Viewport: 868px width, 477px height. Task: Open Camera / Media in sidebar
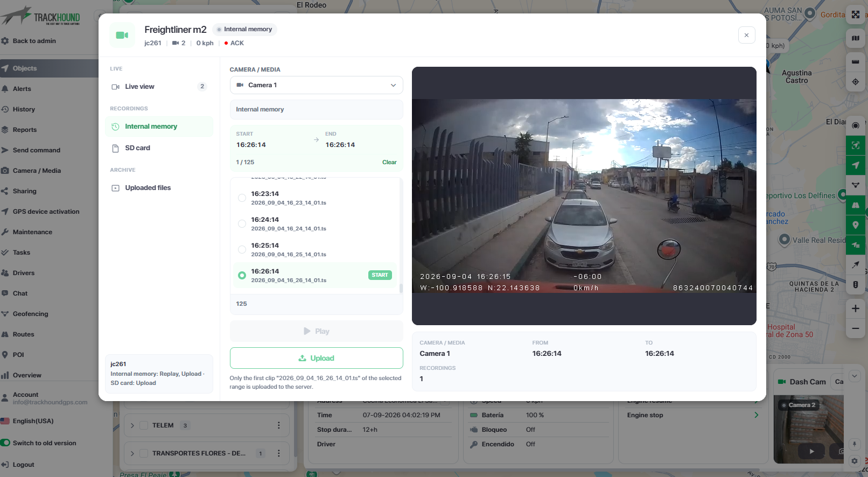click(x=37, y=171)
